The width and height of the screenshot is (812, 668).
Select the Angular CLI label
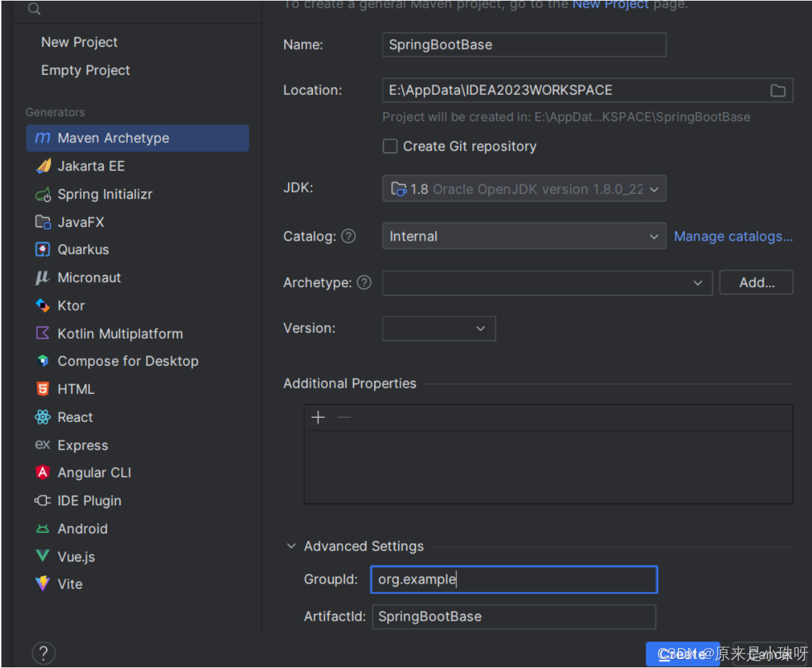point(94,473)
